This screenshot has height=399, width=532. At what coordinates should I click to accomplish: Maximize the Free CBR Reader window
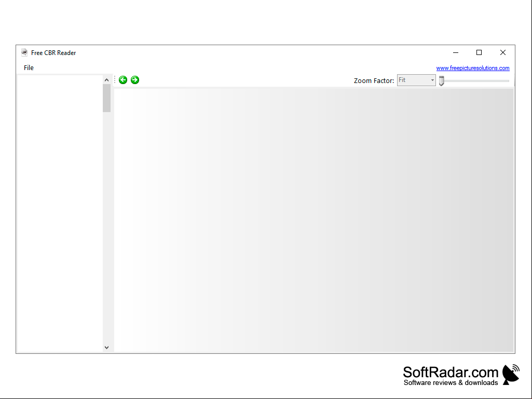click(x=479, y=52)
